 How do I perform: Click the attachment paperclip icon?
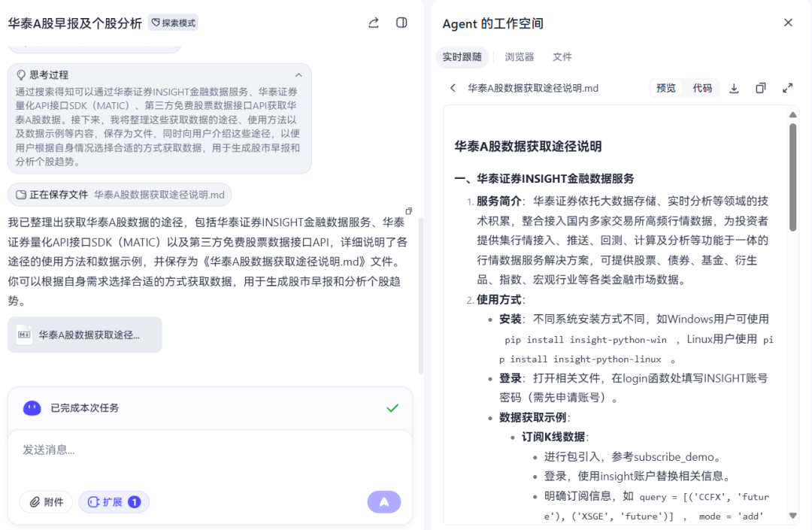click(36, 501)
